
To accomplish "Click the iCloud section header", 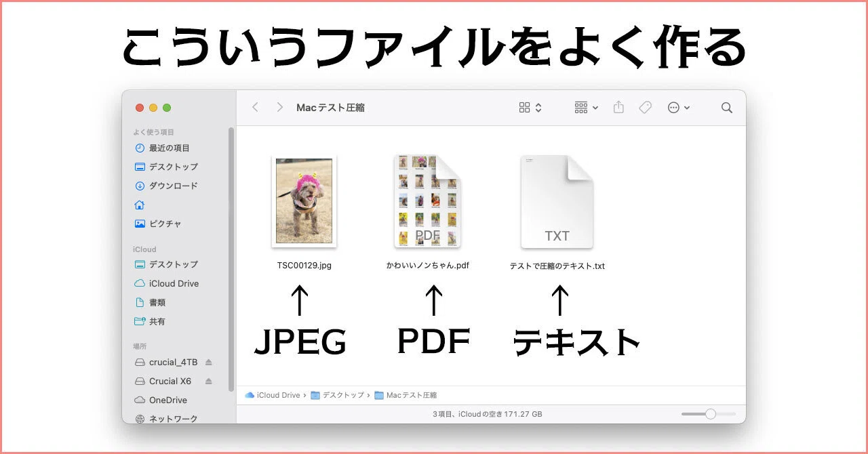I will 144,249.
